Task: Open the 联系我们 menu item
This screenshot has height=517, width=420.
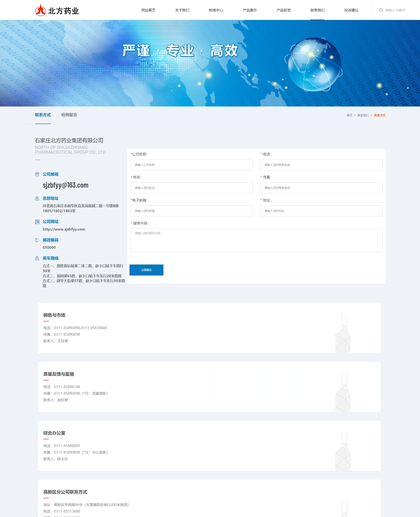Action: pos(317,10)
